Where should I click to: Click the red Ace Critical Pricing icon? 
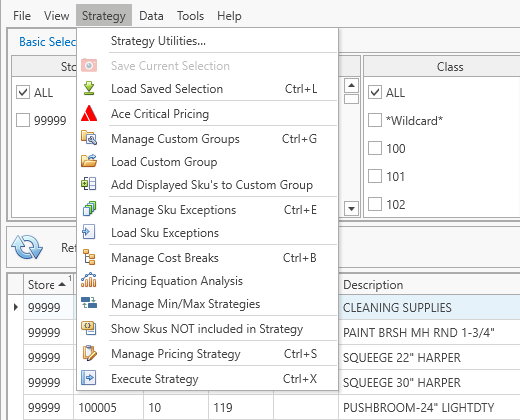[89, 113]
